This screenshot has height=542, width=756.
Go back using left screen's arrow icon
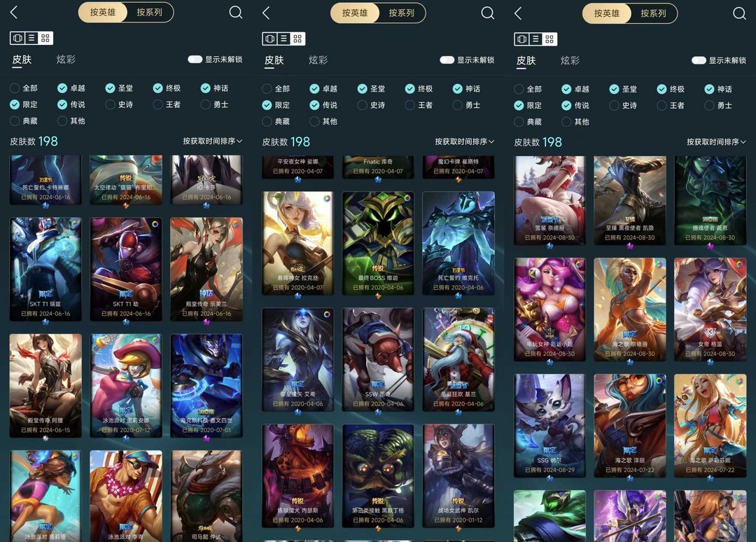tap(14, 13)
